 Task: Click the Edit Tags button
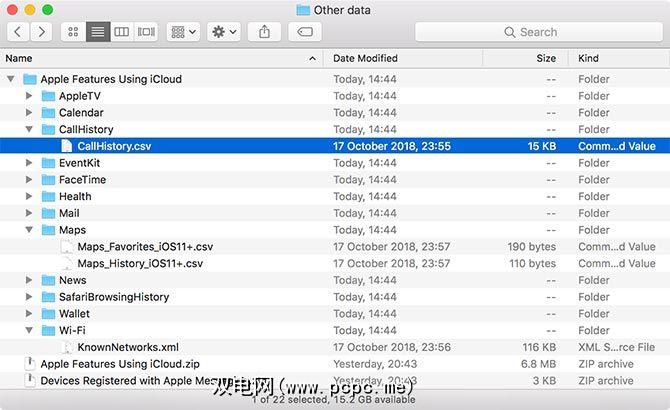point(305,32)
